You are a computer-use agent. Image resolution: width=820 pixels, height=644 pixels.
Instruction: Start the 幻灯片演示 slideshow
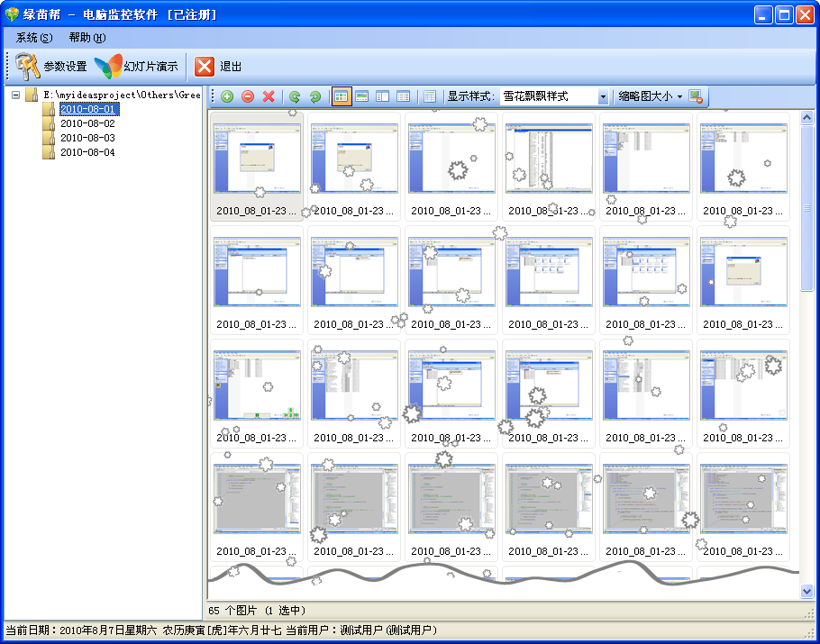click(136, 67)
